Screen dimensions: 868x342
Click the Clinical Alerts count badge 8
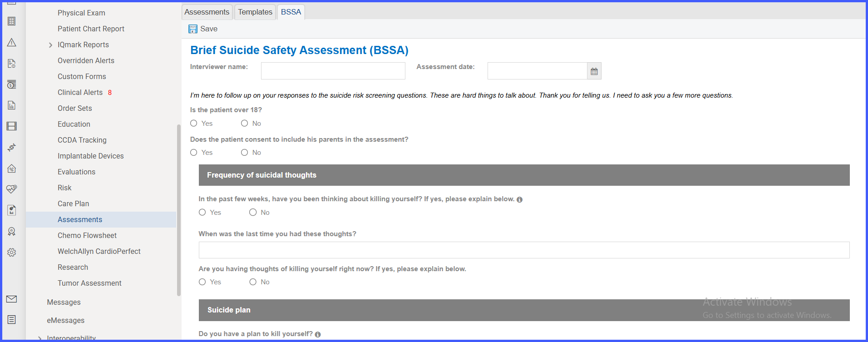coord(110,93)
